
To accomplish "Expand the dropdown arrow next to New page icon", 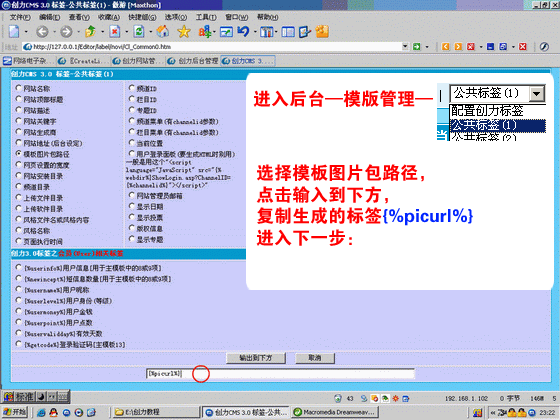I will coord(26,32).
